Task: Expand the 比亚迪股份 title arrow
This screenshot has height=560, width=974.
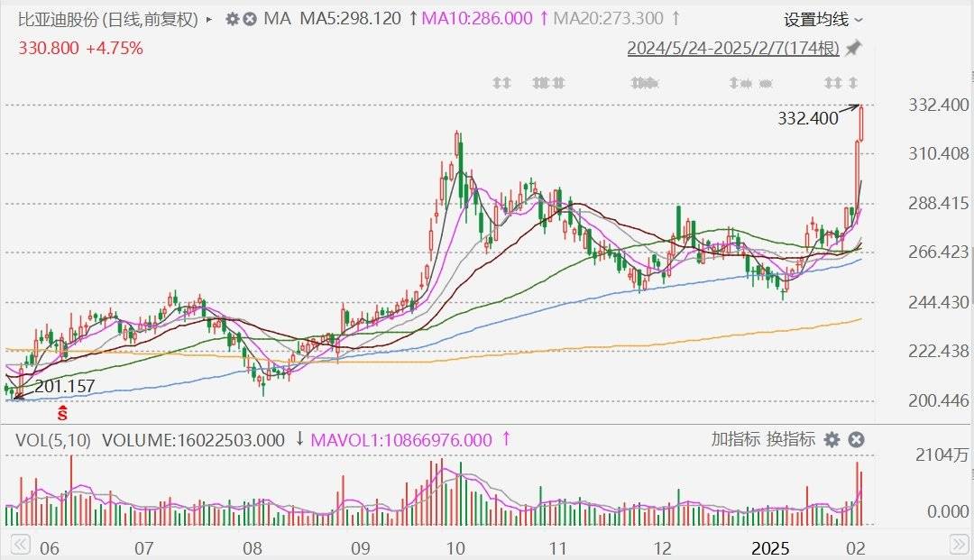Action: (209, 19)
